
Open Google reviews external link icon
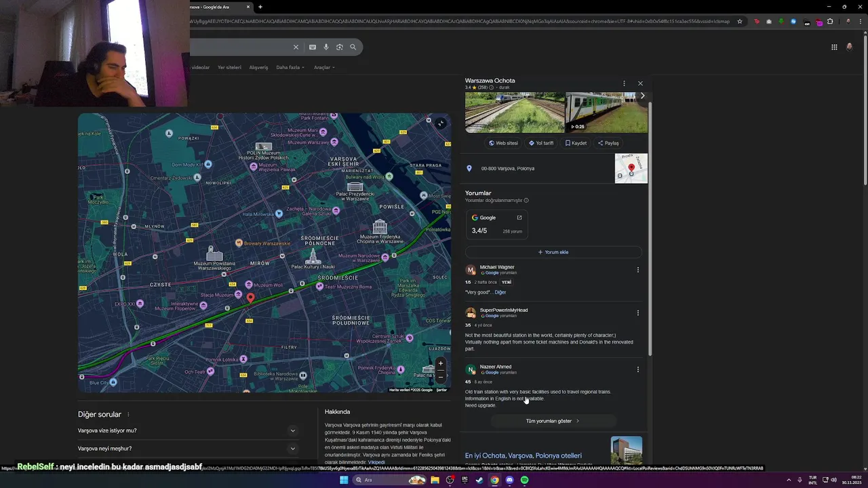[519, 218]
